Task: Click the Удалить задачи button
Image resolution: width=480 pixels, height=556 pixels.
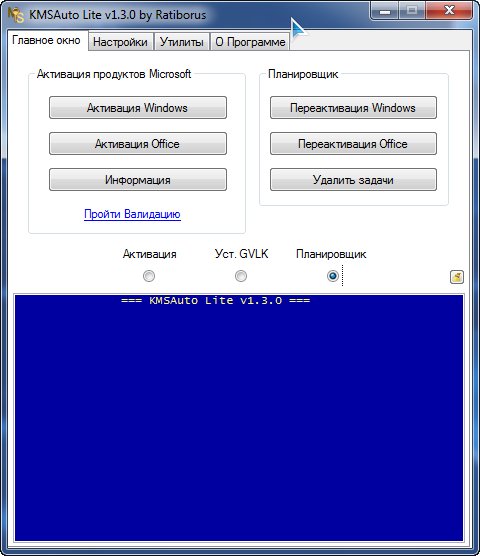Action: tap(353, 179)
